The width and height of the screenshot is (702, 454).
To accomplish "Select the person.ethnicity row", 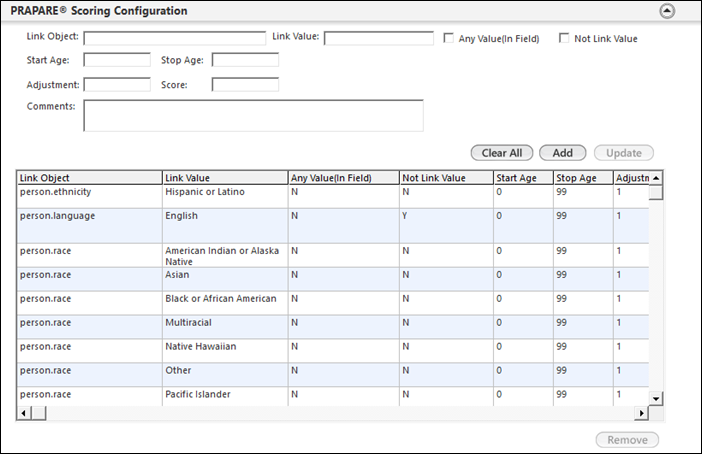I will (333, 196).
